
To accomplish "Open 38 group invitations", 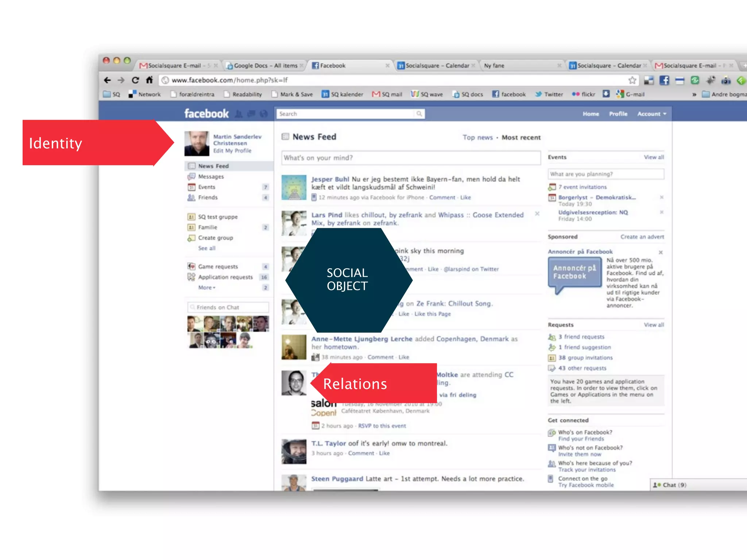I will [x=585, y=358].
